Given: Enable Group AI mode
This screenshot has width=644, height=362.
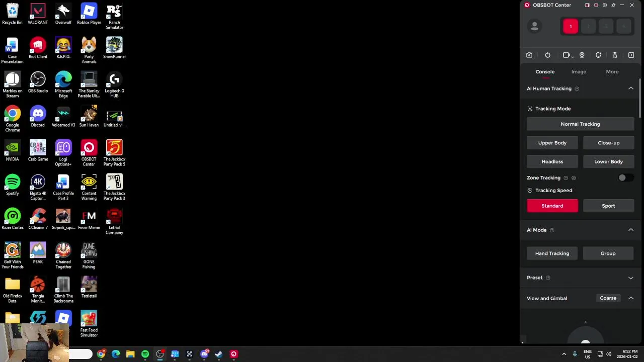Looking at the screenshot, I should (x=608, y=253).
